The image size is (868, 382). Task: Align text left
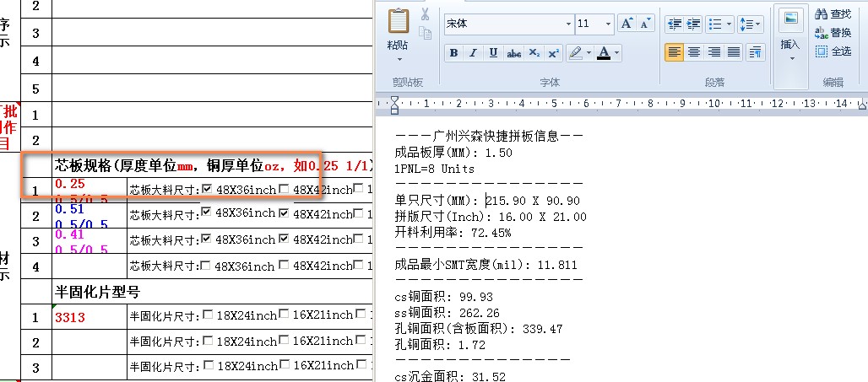[675, 52]
